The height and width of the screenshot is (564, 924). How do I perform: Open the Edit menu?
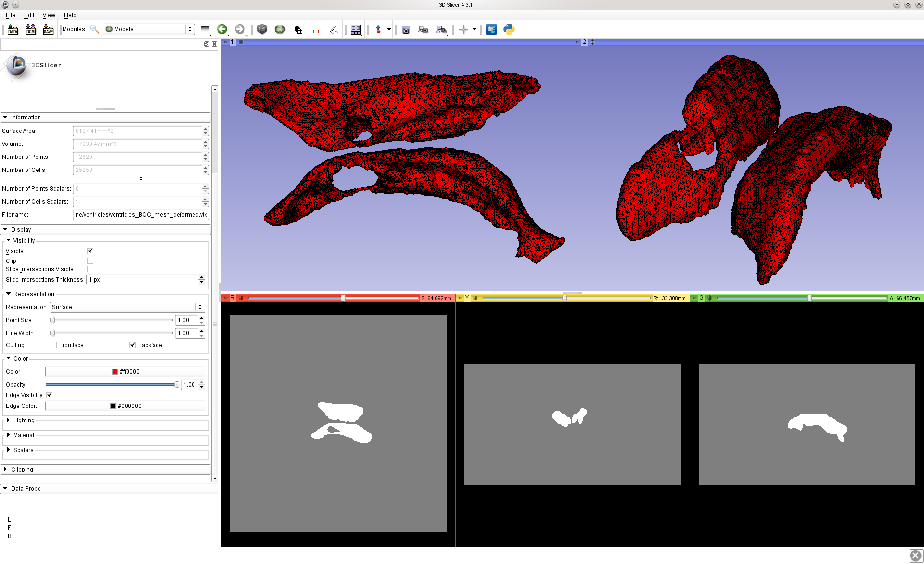[x=29, y=15]
